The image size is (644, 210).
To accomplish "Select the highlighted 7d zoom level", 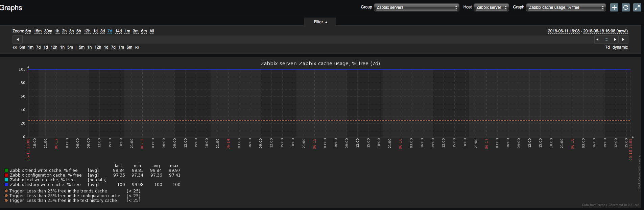I will [110, 31].
